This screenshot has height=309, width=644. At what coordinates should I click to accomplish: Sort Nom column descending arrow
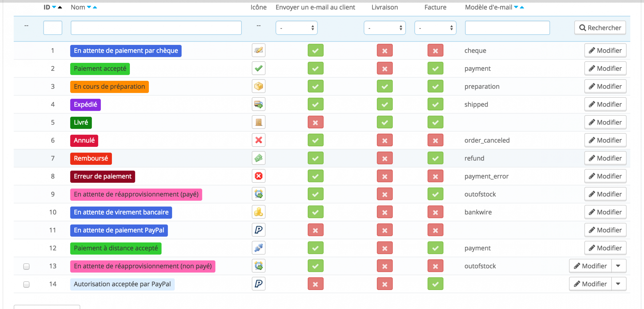click(x=89, y=7)
